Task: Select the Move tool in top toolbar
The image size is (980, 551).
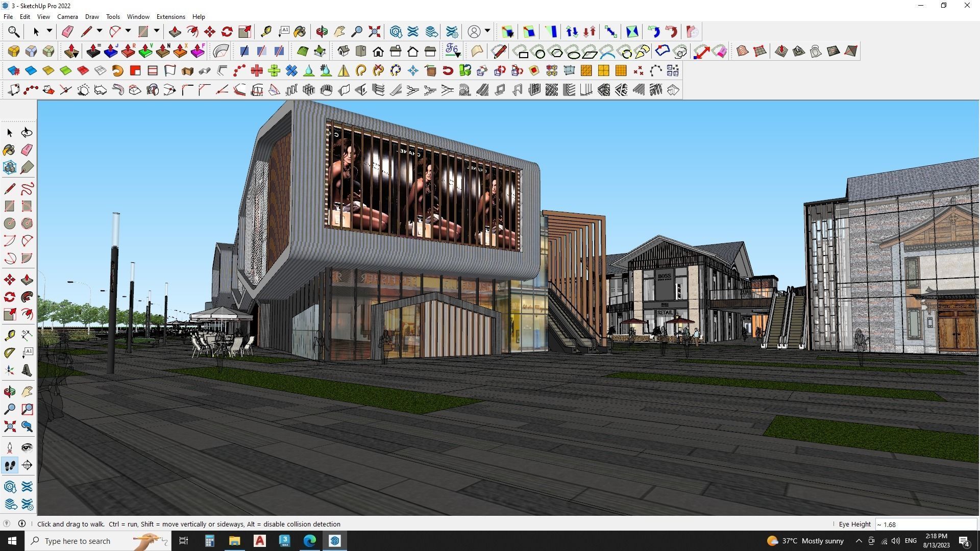Action: click(210, 32)
